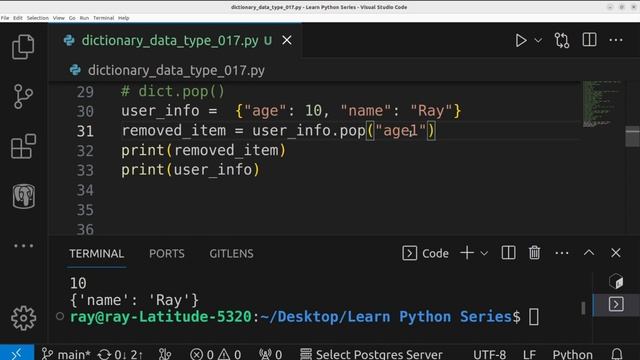Run Python file with play button
This screenshot has width=640, height=360.
pyautogui.click(x=520, y=40)
